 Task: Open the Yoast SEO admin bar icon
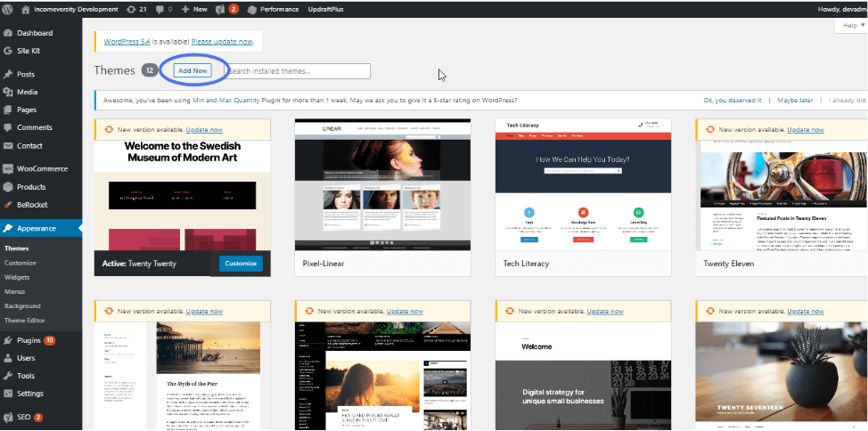219,10
